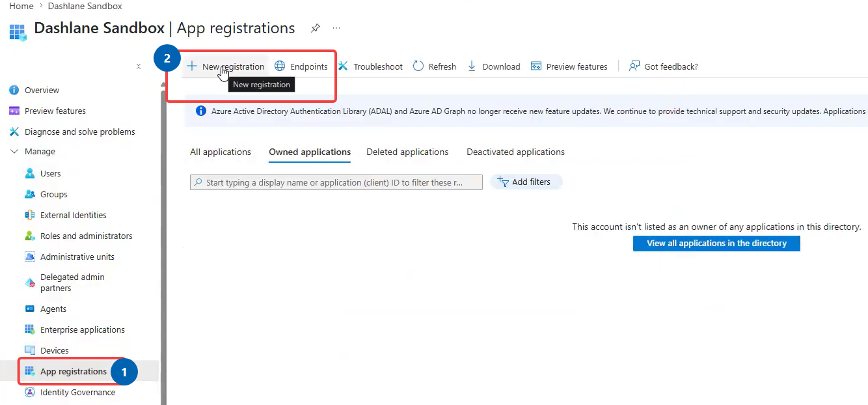This screenshot has width=868, height=405.
Task: Click the New registration plus icon
Action: (192, 66)
